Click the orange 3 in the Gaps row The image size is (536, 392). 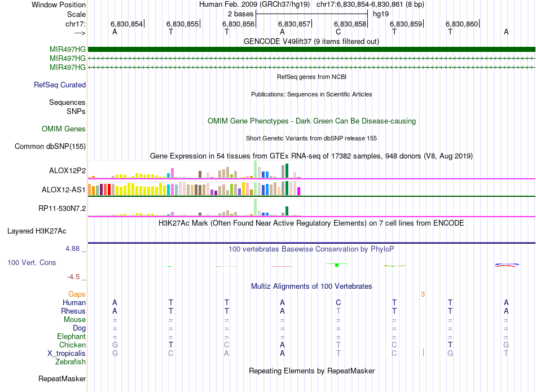pos(423,294)
